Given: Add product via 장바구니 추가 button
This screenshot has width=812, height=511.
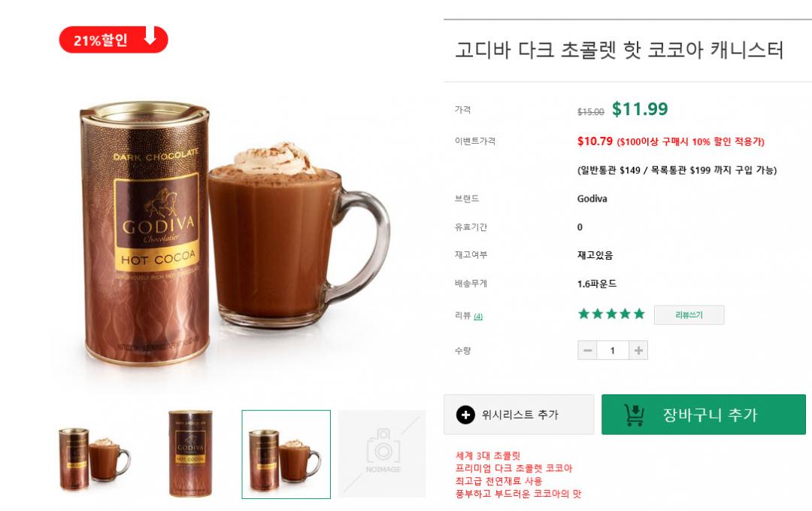Looking at the screenshot, I should tap(703, 415).
